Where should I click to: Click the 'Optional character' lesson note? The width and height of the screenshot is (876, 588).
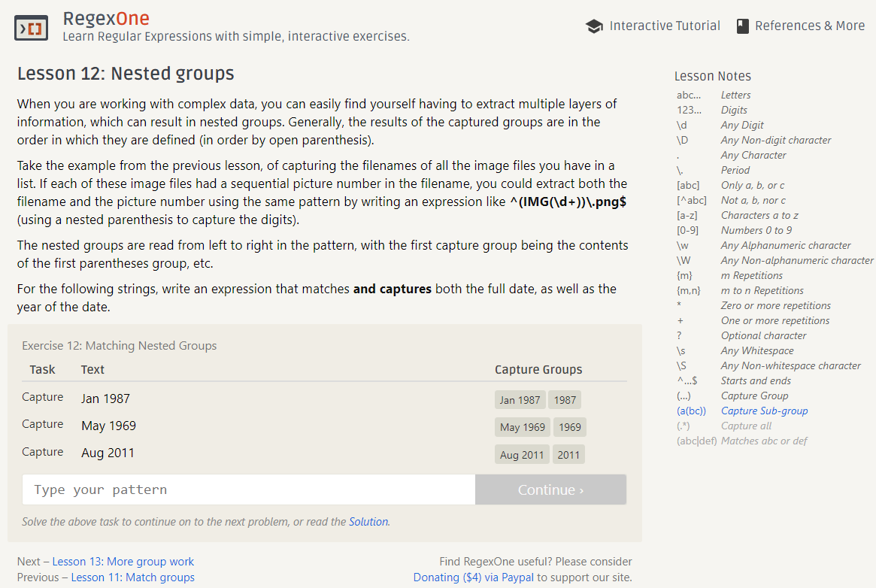point(764,335)
